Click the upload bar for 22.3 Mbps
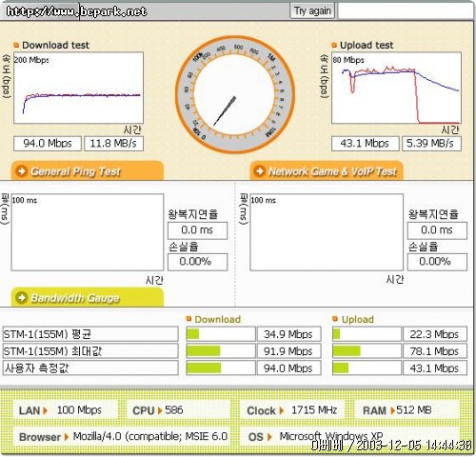 point(367,334)
